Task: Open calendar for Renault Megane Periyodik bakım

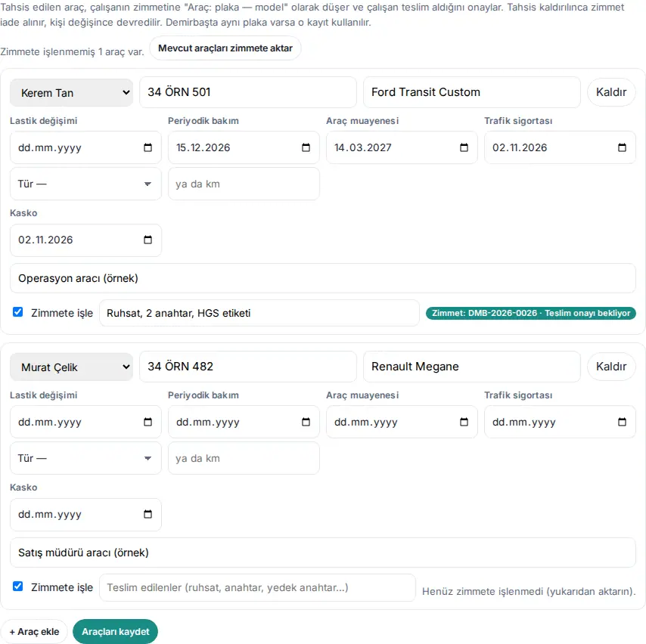Action: coord(306,422)
